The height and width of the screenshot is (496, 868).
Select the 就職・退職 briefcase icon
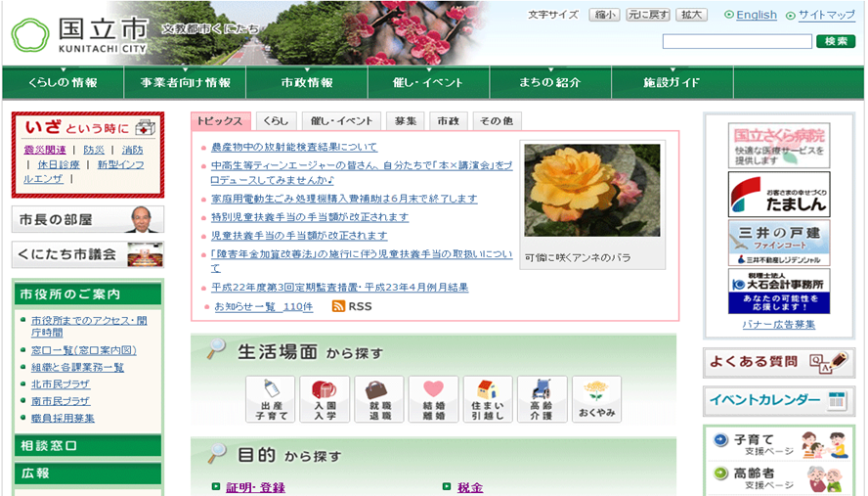point(378,399)
